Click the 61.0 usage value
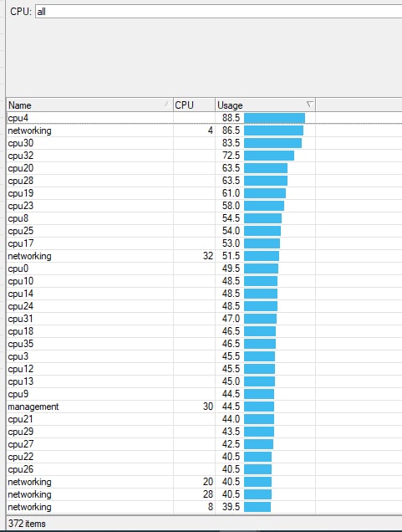This screenshot has height=532, width=402. (231, 193)
